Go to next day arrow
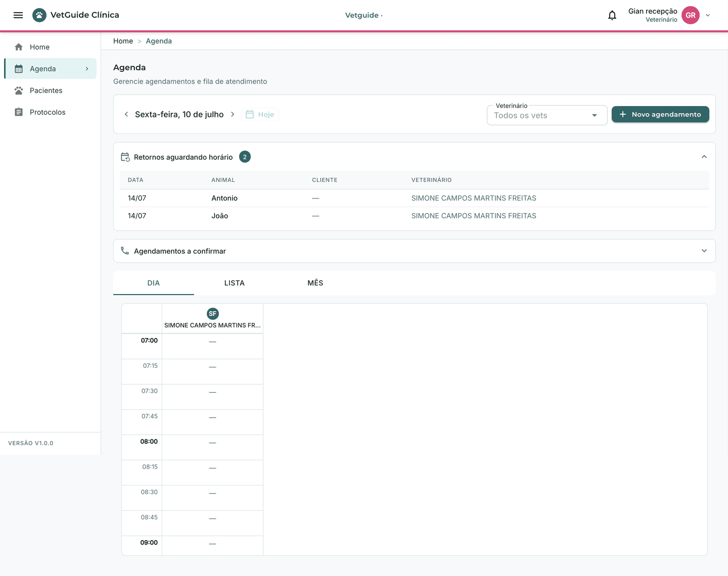The height and width of the screenshot is (576, 728). pyautogui.click(x=233, y=114)
